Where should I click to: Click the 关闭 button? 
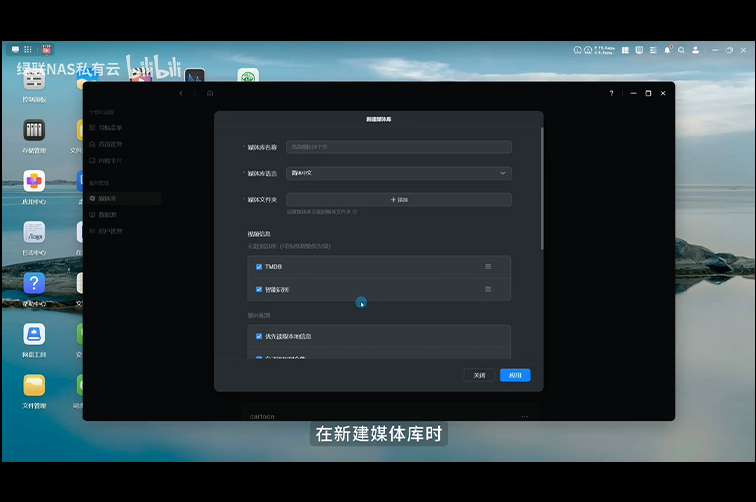click(x=480, y=375)
